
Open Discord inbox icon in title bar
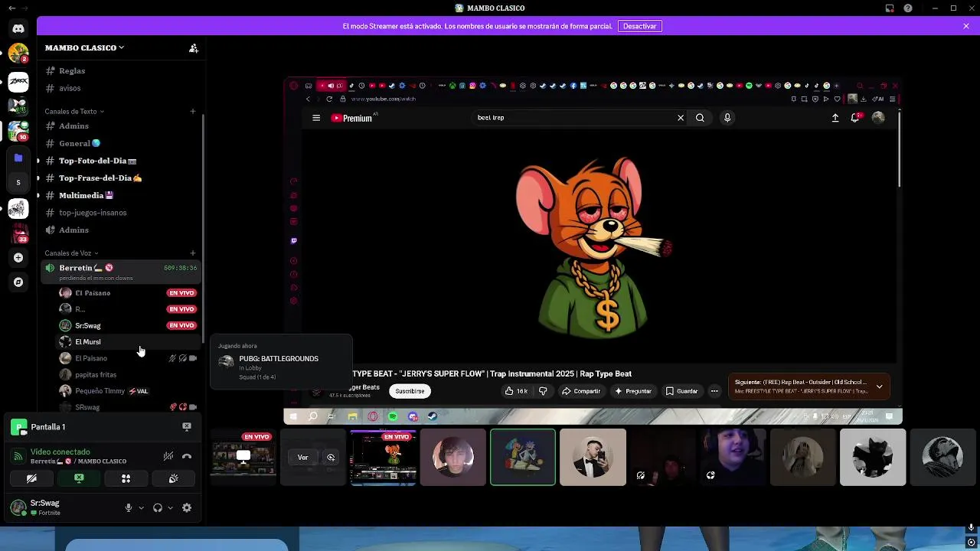click(x=890, y=8)
